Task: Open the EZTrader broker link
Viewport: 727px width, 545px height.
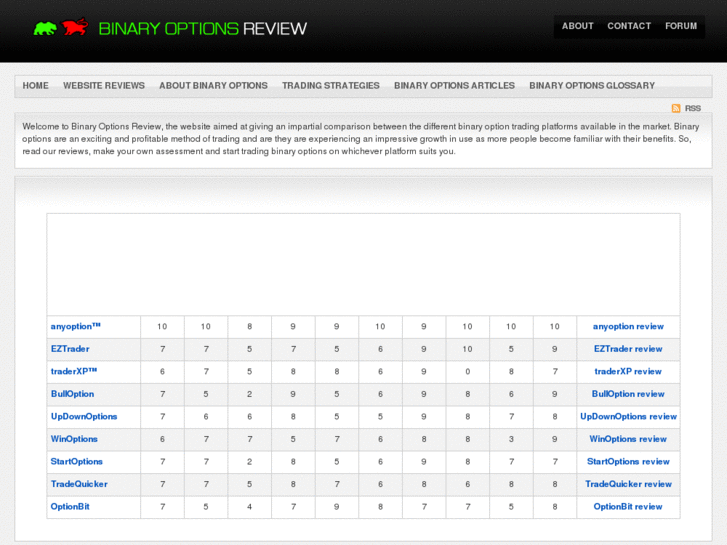Action: pos(70,349)
